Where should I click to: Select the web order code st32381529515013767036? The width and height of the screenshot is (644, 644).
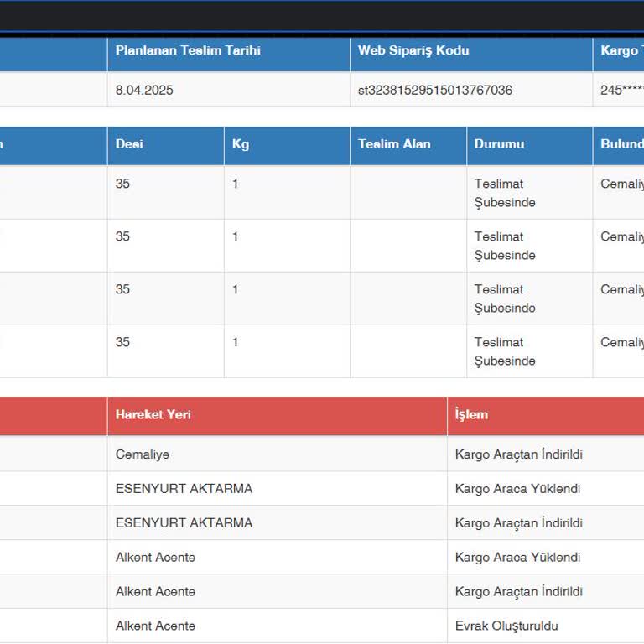pos(434,90)
